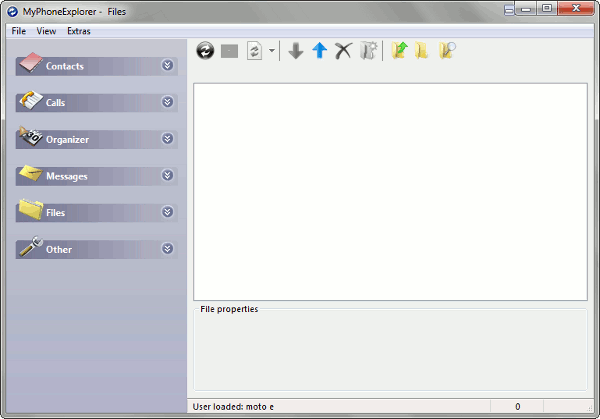This screenshot has height=419, width=600.
Task: Click the round refresh icon in toolbar
Action: click(205, 51)
